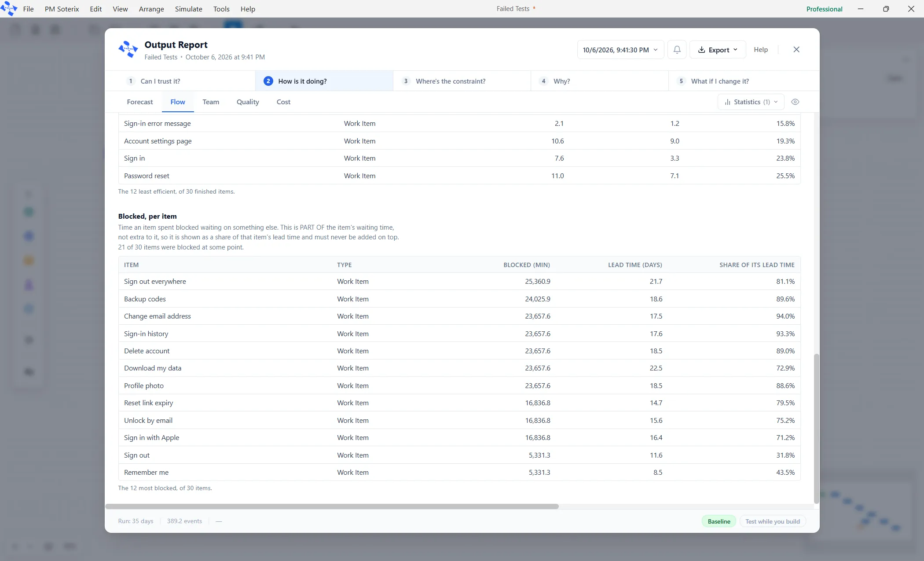Viewport: 924px width, 561px height.
Task: Click the Help link in report
Action: coord(761,50)
